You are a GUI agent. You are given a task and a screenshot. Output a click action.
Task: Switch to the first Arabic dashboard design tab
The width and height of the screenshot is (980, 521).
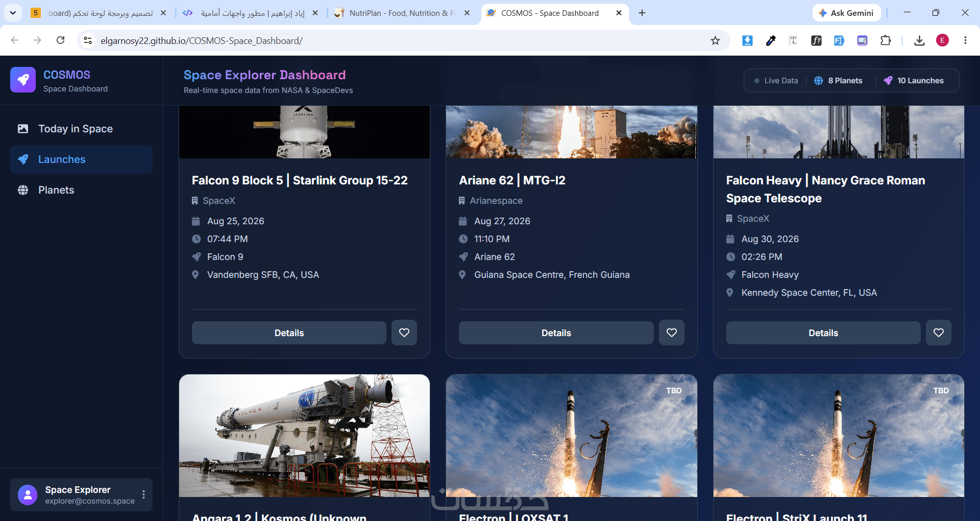pos(99,13)
